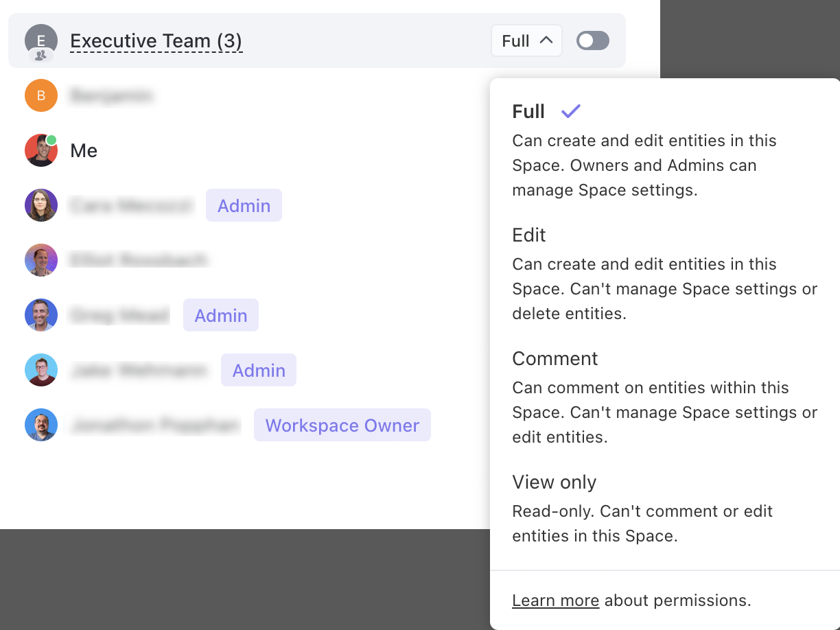Enable the toggle next to the Full dropdown
Screen dimensions: 840x630
pos(592,40)
